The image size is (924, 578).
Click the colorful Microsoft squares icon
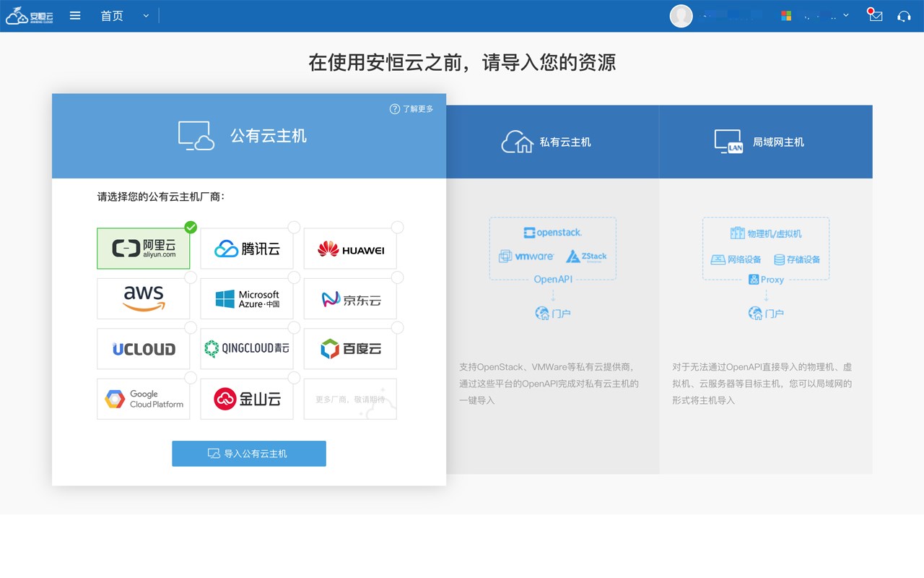click(x=787, y=16)
